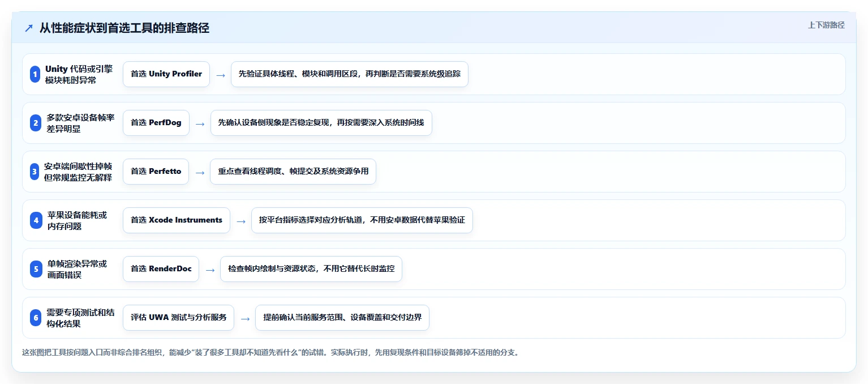Click the text 单帧渲染异常或画面错误
Viewport: 868px width, 384px height.
point(77,269)
